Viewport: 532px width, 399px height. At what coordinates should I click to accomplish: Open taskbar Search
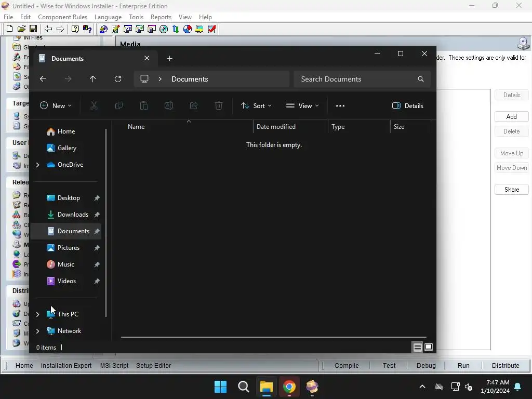(x=243, y=387)
